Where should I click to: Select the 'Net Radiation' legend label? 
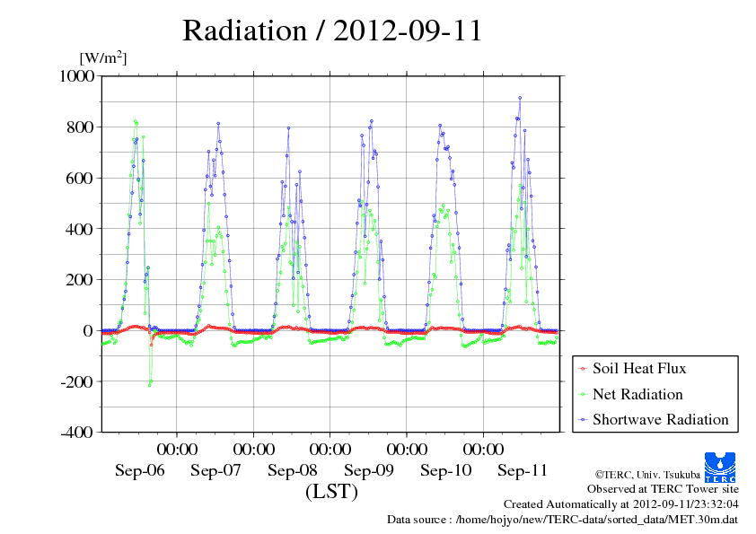point(637,394)
